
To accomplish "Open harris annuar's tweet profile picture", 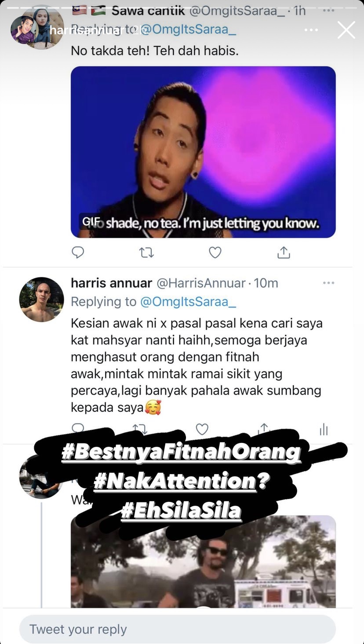I will [41, 299].
